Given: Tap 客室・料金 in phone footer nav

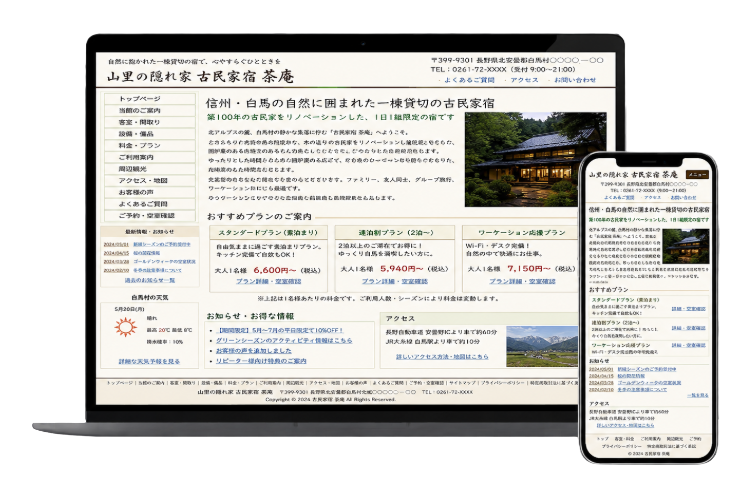Looking at the screenshot, I should 624,439.
